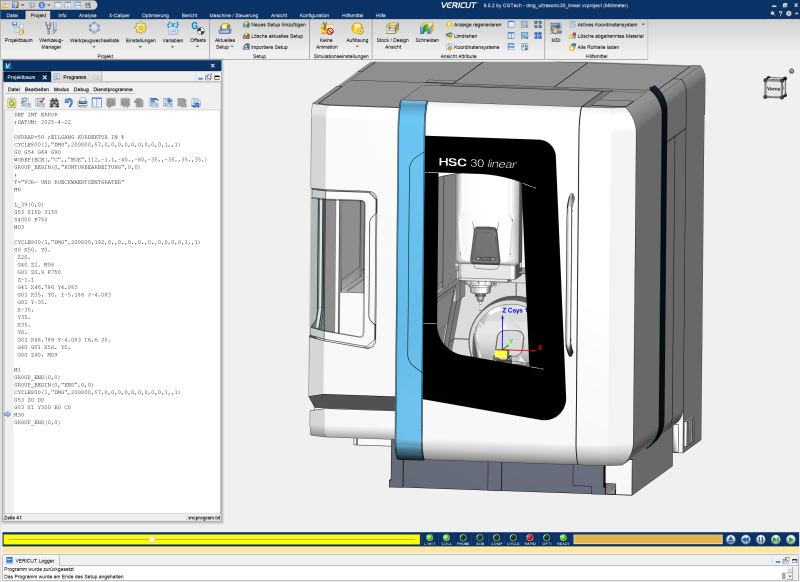The width and height of the screenshot is (800, 582).
Task: Click Lösche aktuelles Setup
Action: click(x=273, y=36)
